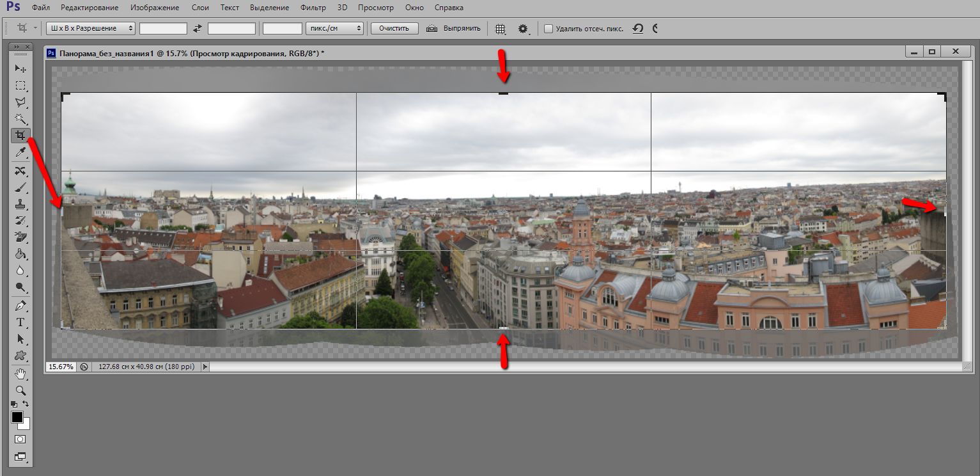Change the screen mode
The width and height of the screenshot is (980, 476).
(x=20, y=457)
